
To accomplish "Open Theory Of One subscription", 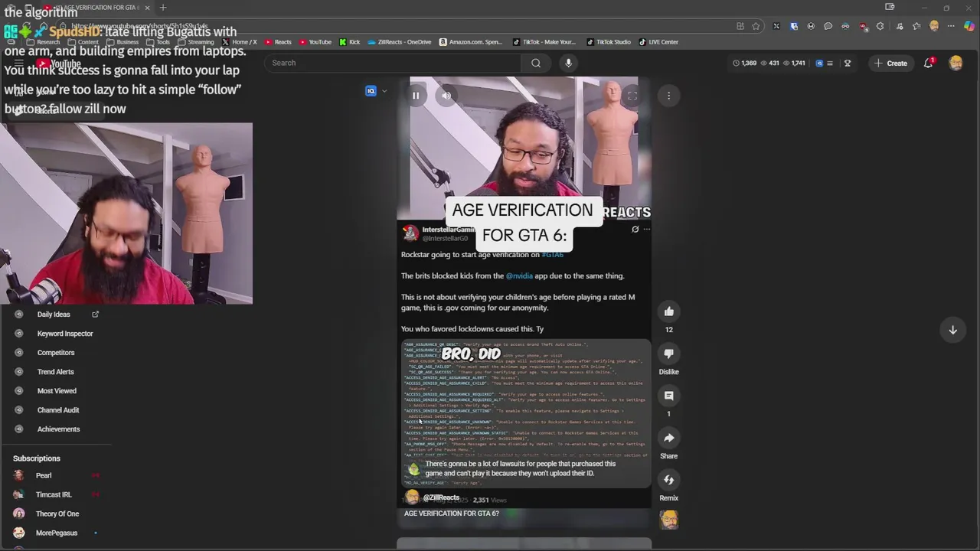I will (x=57, y=514).
